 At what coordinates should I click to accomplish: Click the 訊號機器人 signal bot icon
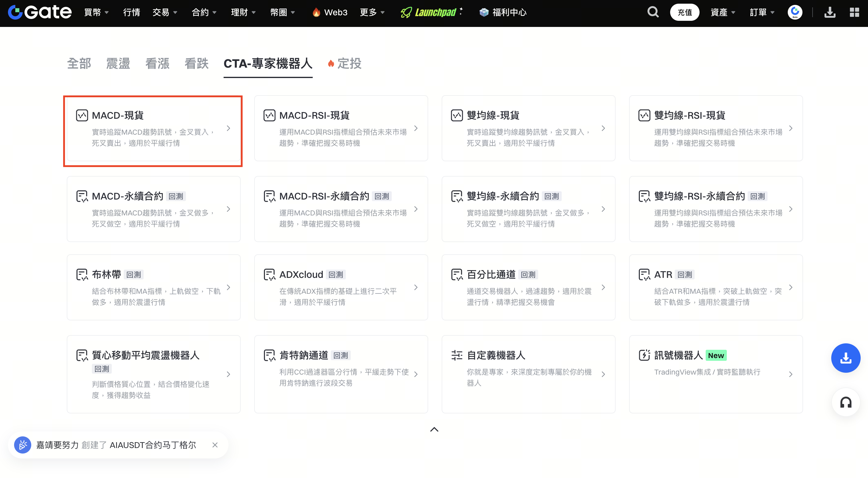tap(644, 355)
